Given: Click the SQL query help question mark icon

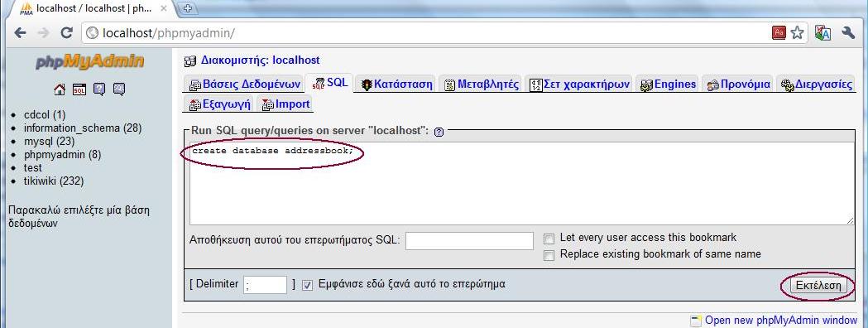Looking at the screenshot, I should (439, 132).
